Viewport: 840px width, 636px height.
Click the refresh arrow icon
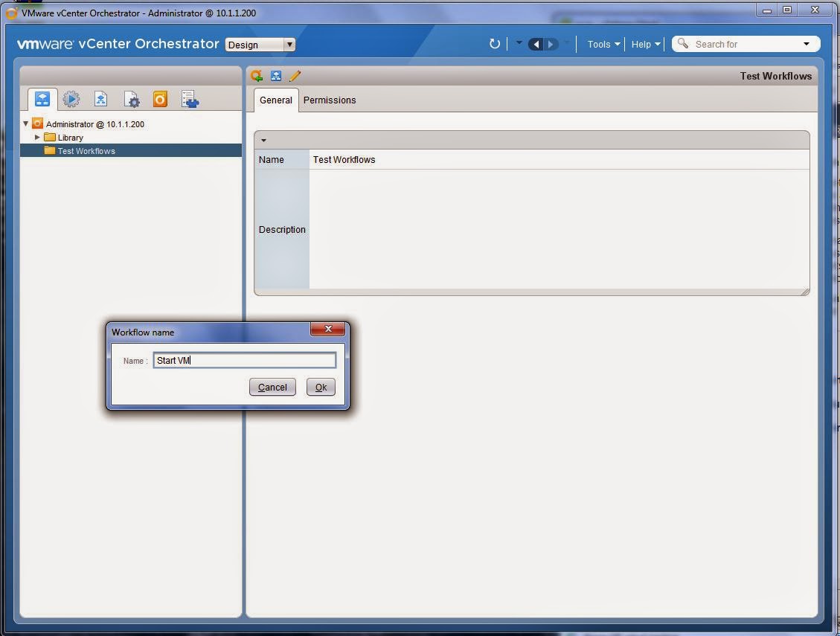click(495, 44)
